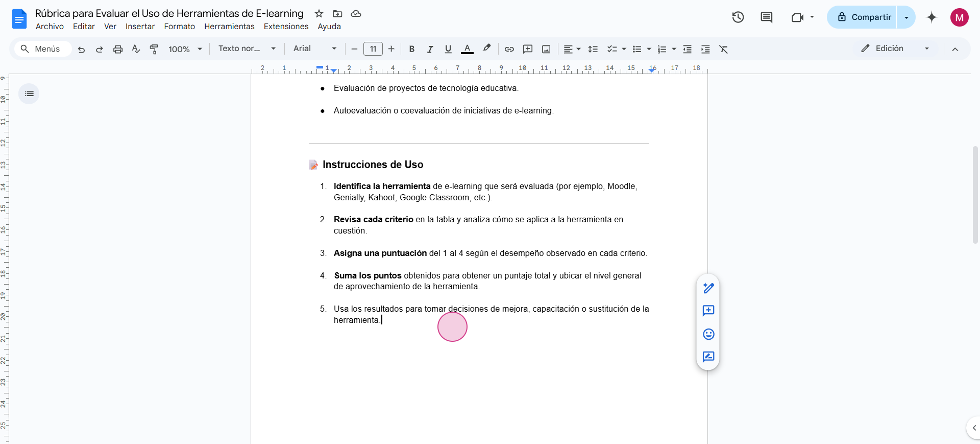Decrease the indent

point(687,49)
